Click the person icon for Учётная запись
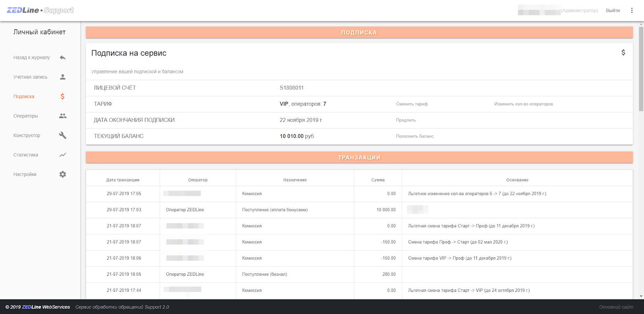Viewport: 644px width, 314px height. tap(62, 77)
